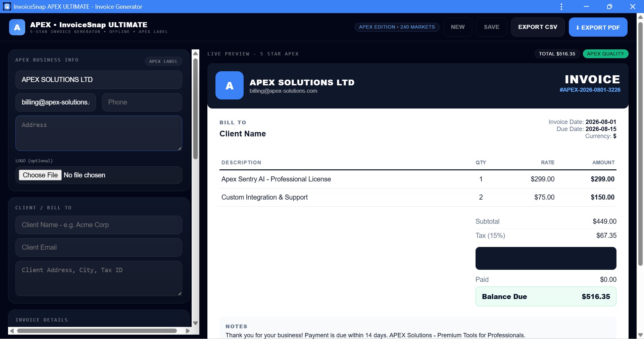Image resolution: width=644 pixels, height=339 pixels.
Task: Click the left panel scroll down arrow
Action: [195, 323]
